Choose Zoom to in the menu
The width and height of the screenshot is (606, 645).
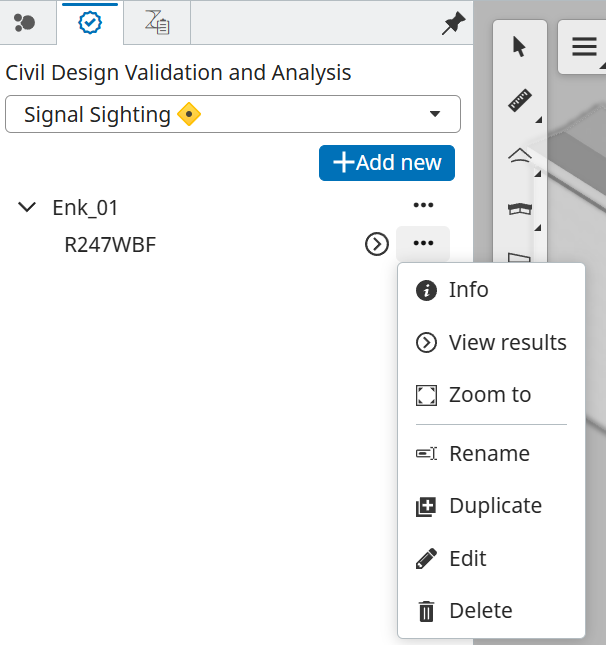point(489,395)
